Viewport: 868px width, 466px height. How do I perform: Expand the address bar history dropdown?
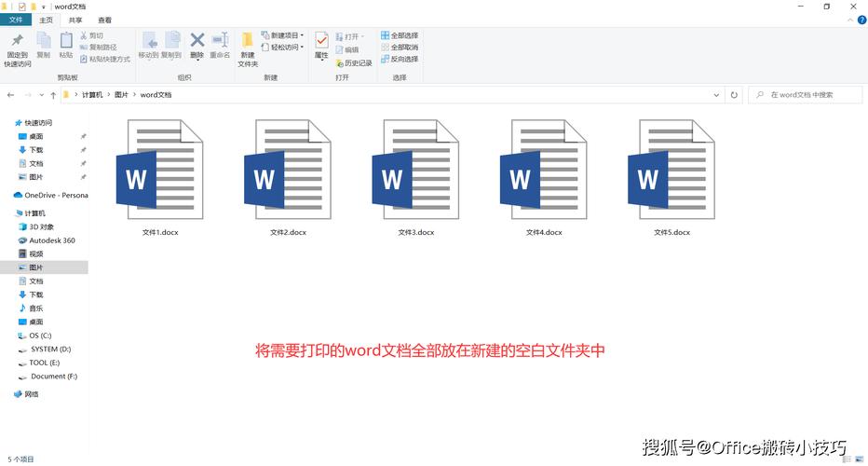(716, 95)
